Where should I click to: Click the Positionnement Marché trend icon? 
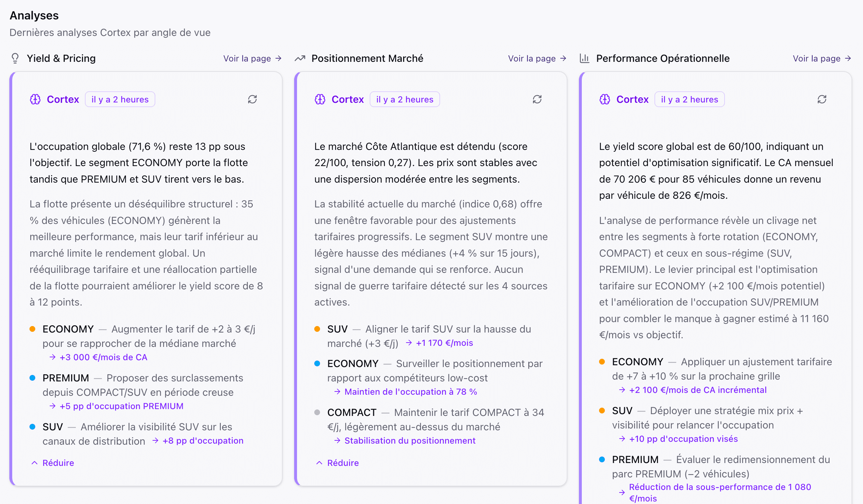(300, 58)
